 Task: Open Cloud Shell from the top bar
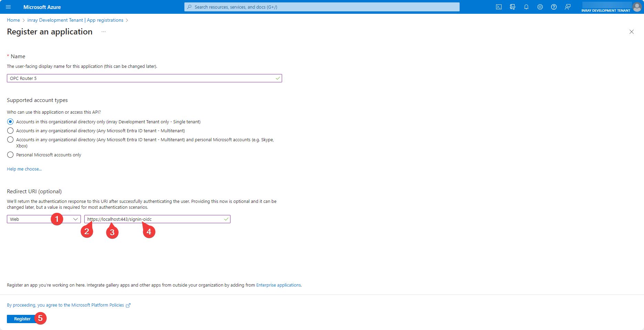click(499, 7)
